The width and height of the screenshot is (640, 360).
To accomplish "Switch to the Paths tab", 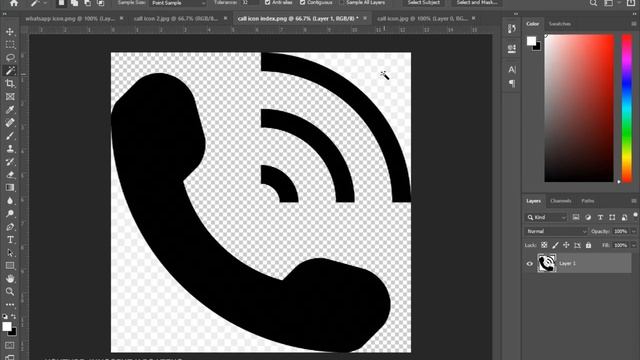I will coord(587,201).
